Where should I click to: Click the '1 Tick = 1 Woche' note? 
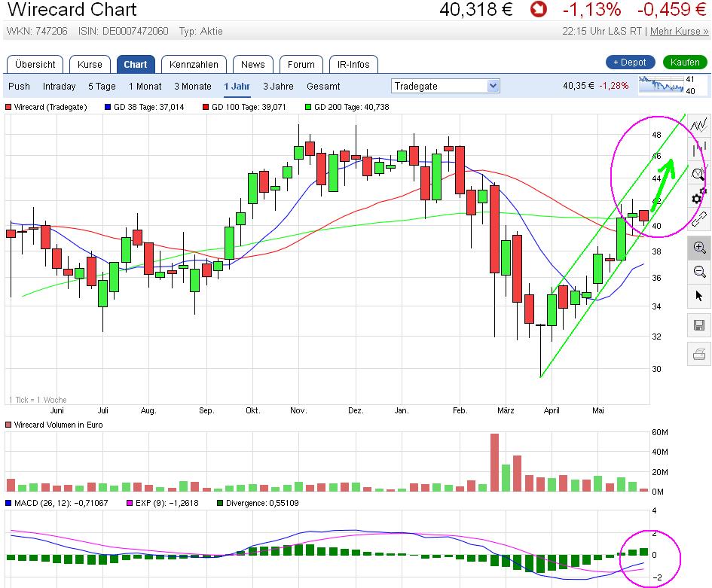tap(38, 400)
